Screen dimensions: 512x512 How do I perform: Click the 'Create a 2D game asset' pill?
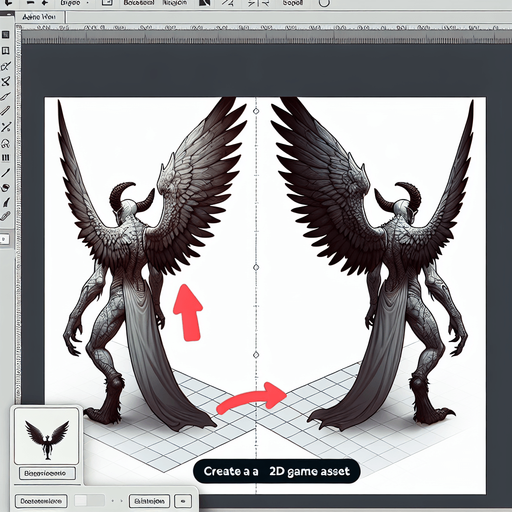click(277, 471)
